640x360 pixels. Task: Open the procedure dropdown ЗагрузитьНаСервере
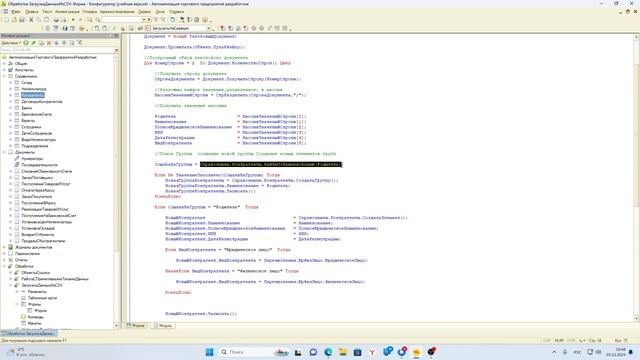[x=209, y=28]
